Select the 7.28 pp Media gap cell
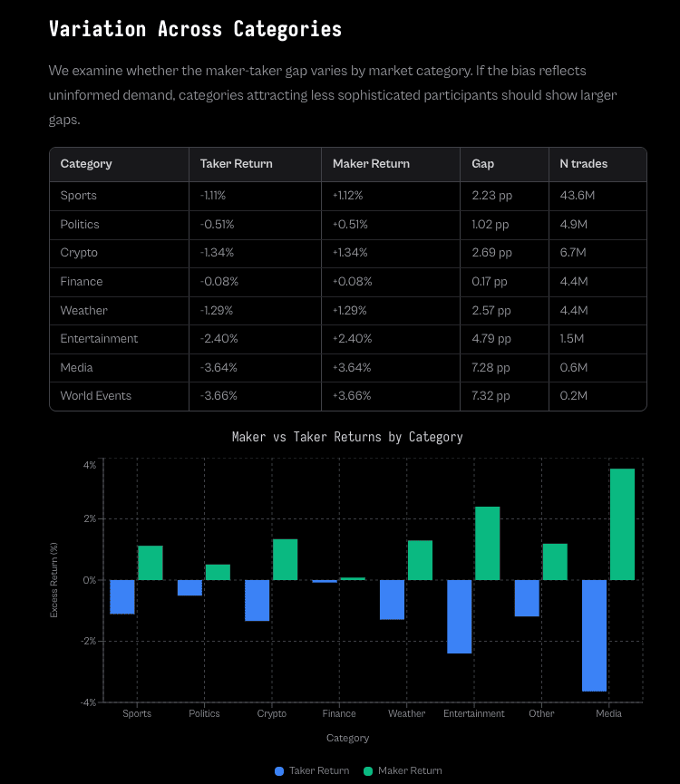Viewport: 680px width, 784px height. pos(491,367)
